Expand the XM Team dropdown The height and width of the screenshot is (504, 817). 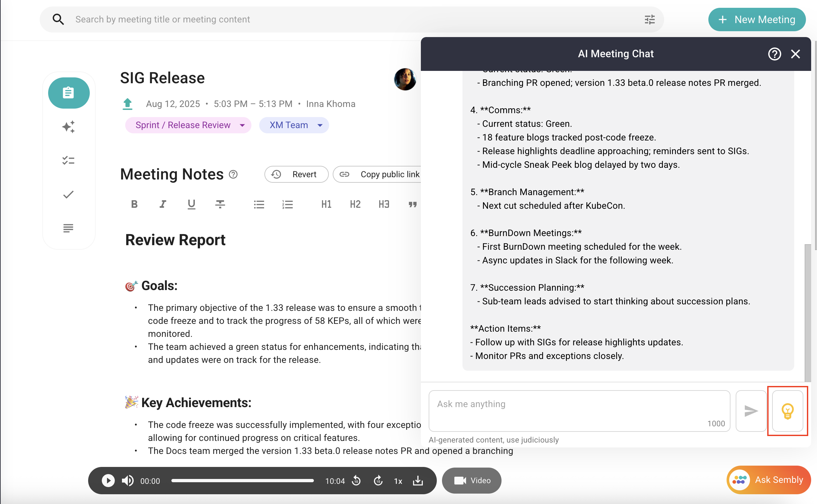[x=320, y=125]
